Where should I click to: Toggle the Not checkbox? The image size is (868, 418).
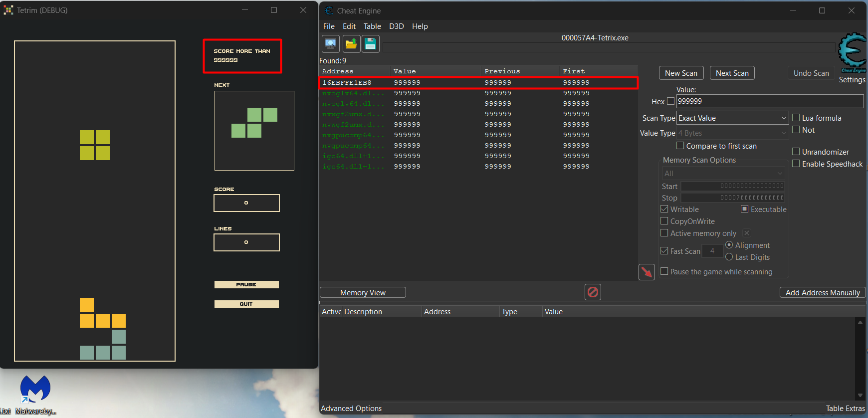[796, 130]
